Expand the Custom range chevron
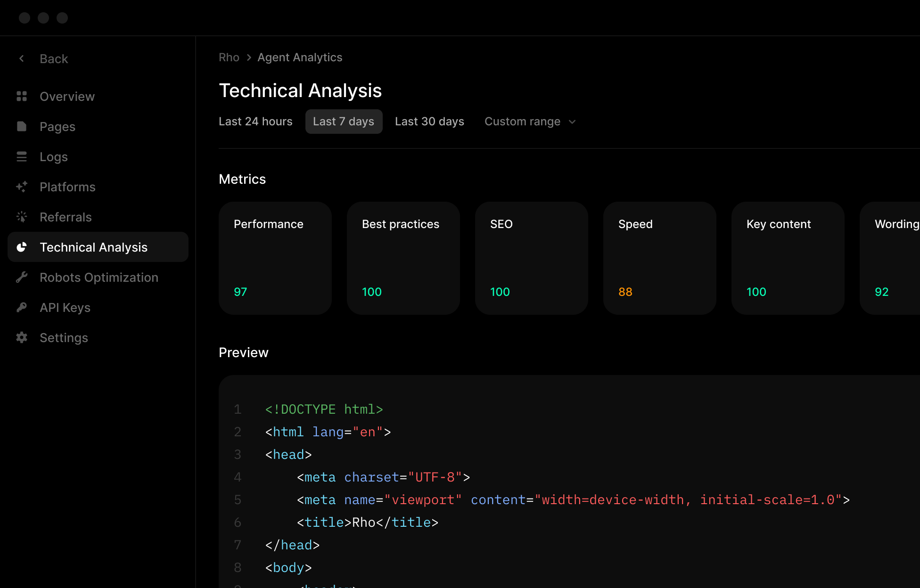This screenshot has width=920, height=588. 572,122
